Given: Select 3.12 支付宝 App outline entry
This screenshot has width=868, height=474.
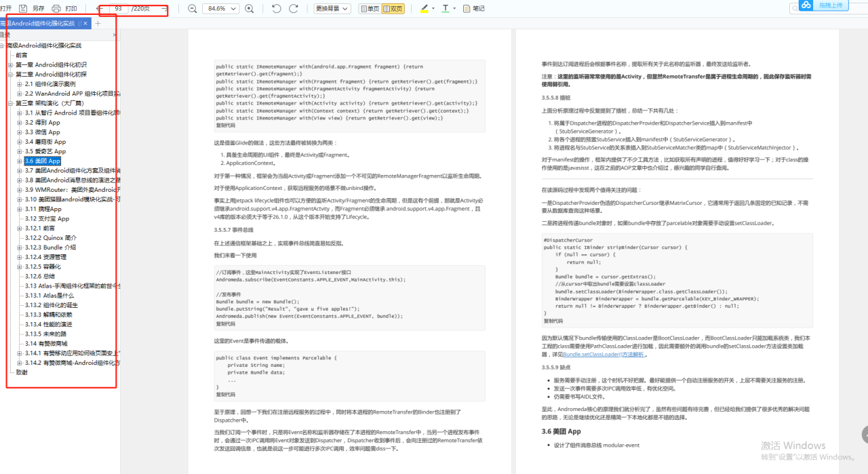Looking at the screenshot, I should (x=47, y=219).
